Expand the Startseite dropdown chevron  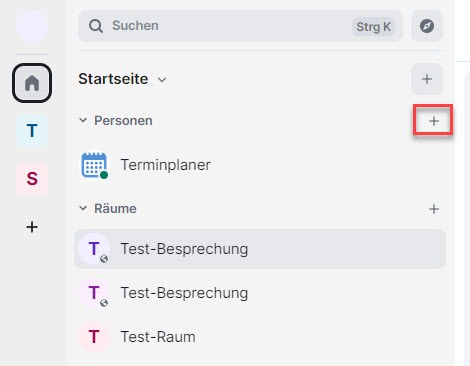[x=162, y=80]
